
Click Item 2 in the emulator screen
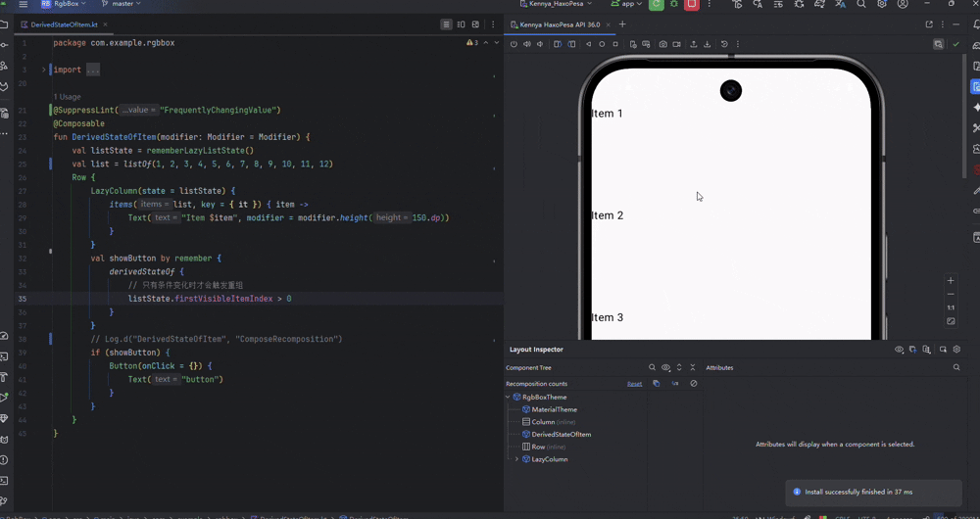pos(607,215)
